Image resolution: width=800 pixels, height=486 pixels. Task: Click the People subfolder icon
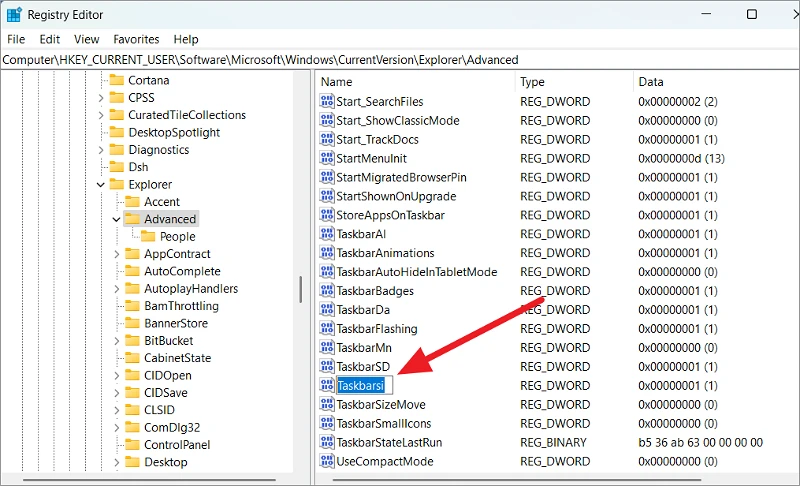pyautogui.click(x=148, y=236)
